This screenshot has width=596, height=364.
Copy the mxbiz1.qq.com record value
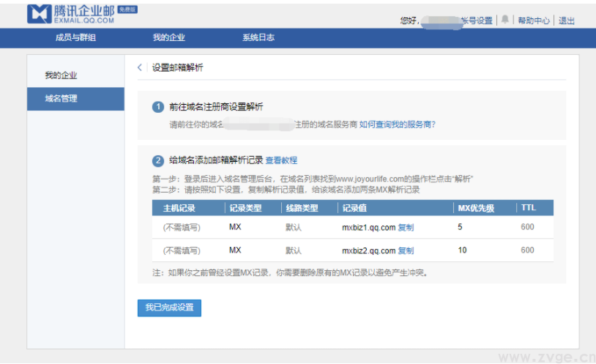pyautogui.click(x=406, y=228)
